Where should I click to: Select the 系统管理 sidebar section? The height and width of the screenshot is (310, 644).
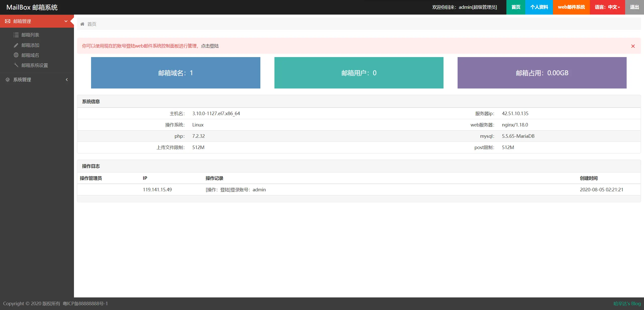(37, 80)
